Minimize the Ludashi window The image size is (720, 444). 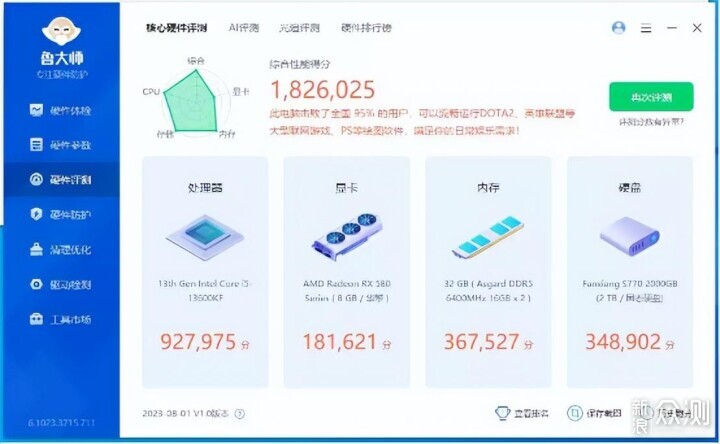tap(672, 28)
